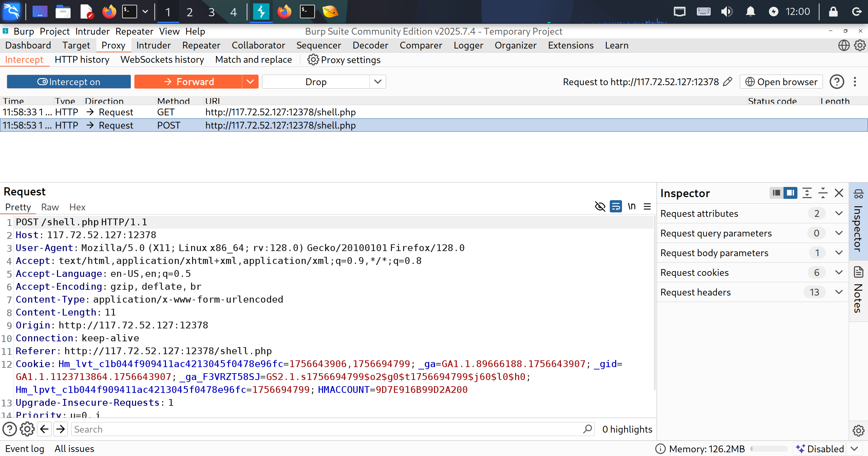
Task: Click the Search input field
Action: pyautogui.click(x=326, y=429)
